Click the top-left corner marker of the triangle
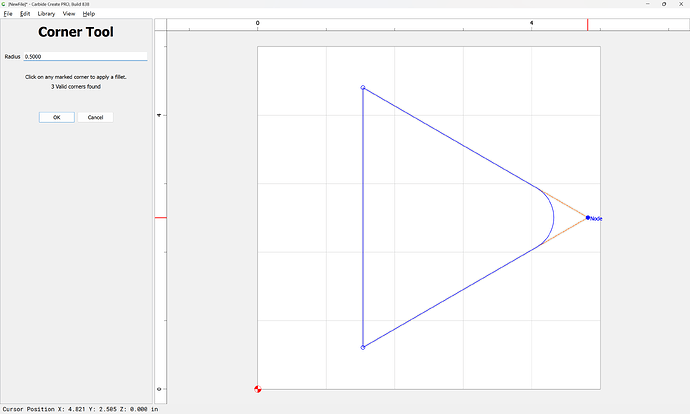The image size is (690, 414). [x=362, y=88]
